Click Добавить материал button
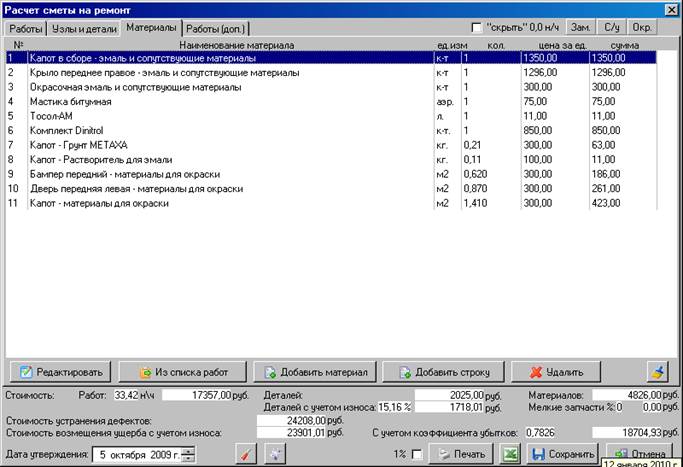Screen dimensions: 683x467 [316, 372]
